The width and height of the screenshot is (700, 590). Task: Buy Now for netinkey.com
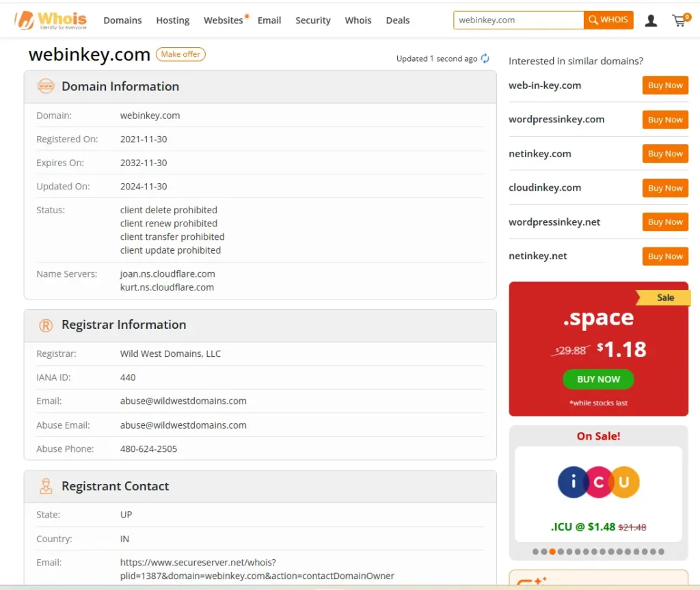665,154
